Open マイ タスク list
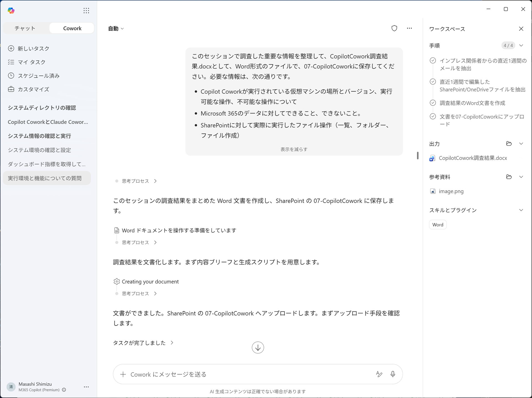This screenshot has height=398, width=532. click(31, 62)
